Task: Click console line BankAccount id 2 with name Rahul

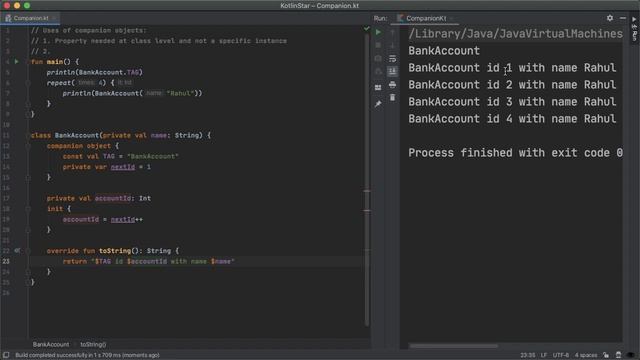Action: 512,85
